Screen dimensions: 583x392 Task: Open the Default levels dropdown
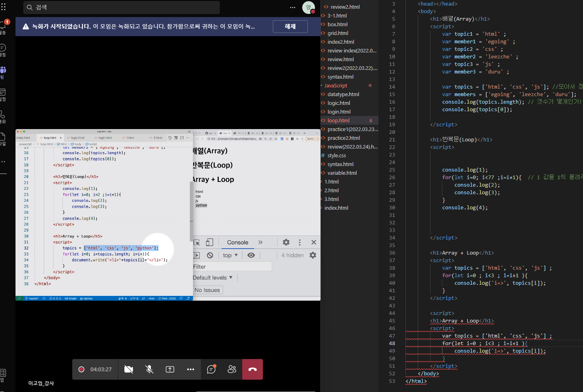(x=213, y=278)
